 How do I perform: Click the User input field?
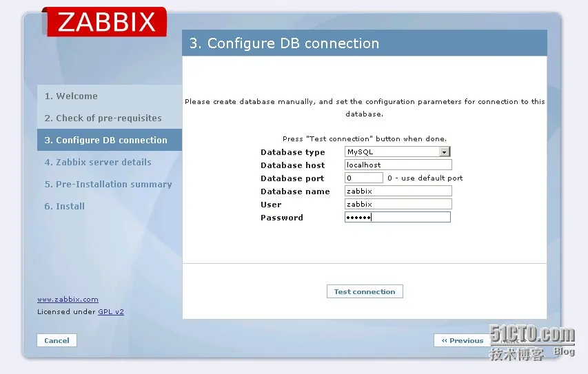[398, 205]
